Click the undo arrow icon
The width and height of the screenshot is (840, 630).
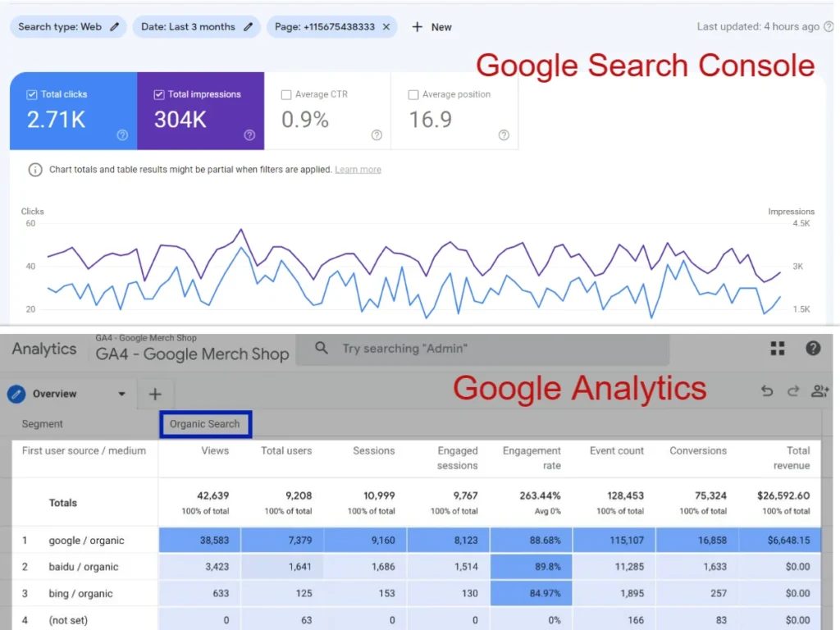pos(767,391)
